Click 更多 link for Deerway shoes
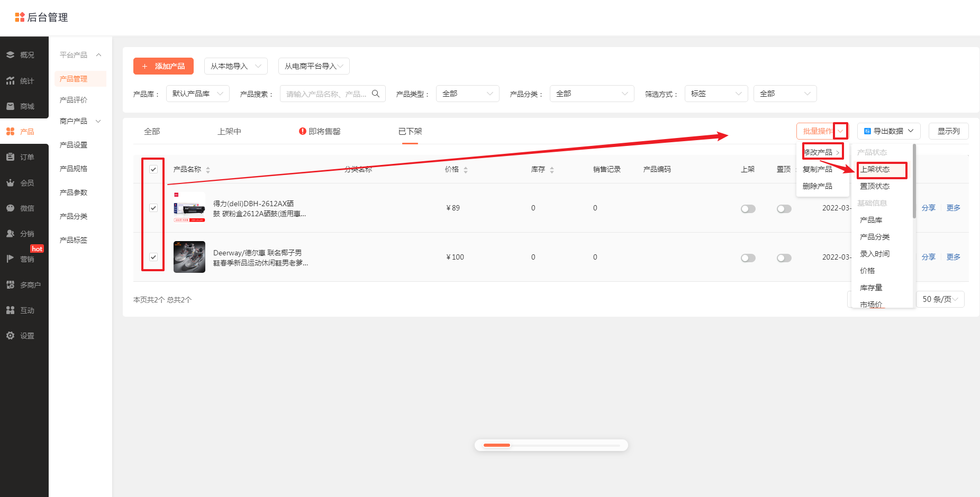980x497 pixels. [953, 257]
